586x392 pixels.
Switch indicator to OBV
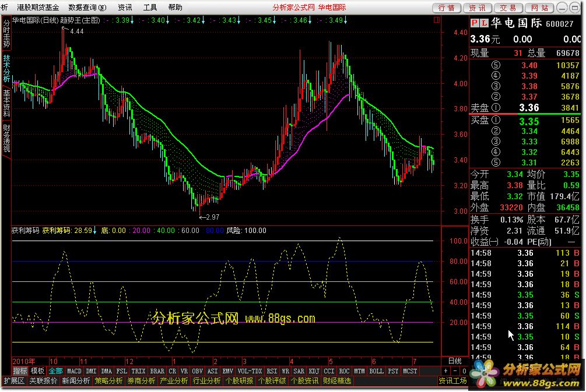click(x=197, y=371)
